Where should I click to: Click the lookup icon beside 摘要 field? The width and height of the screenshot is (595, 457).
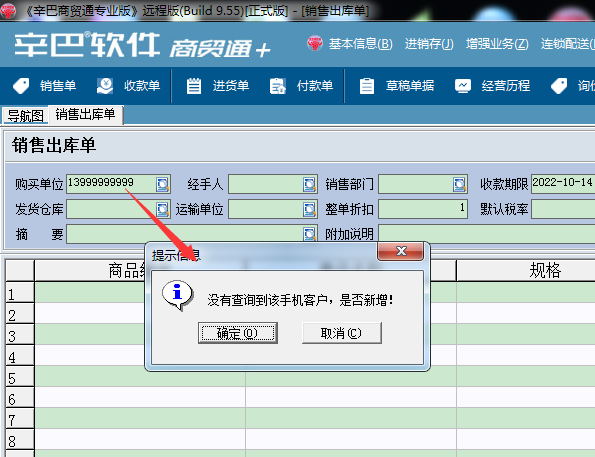point(309,233)
